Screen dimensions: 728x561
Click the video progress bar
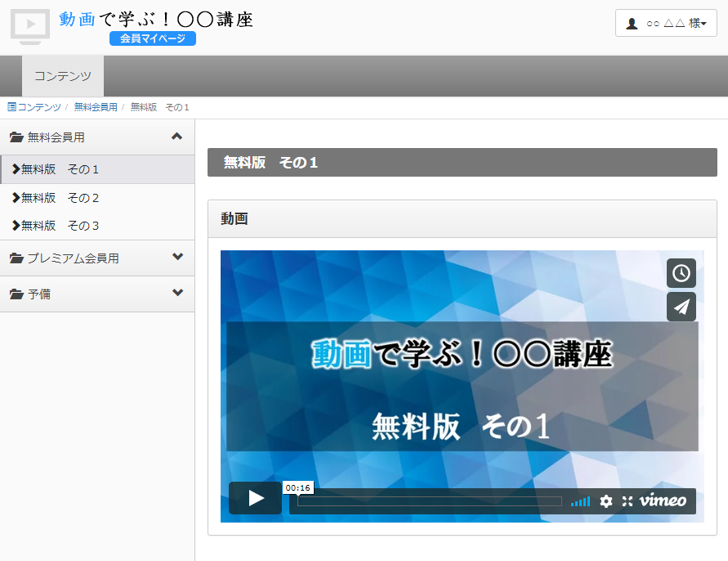pyautogui.click(x=430, y=501)
